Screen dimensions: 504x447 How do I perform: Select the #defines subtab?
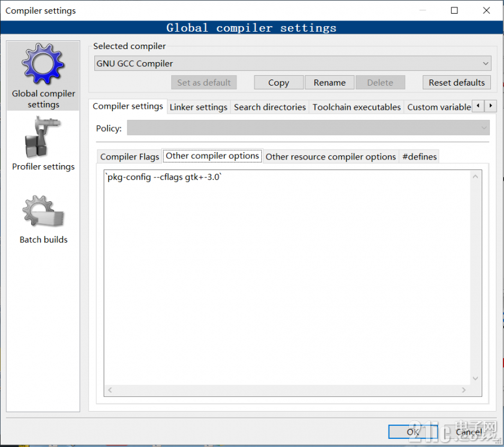coord(419,156)
